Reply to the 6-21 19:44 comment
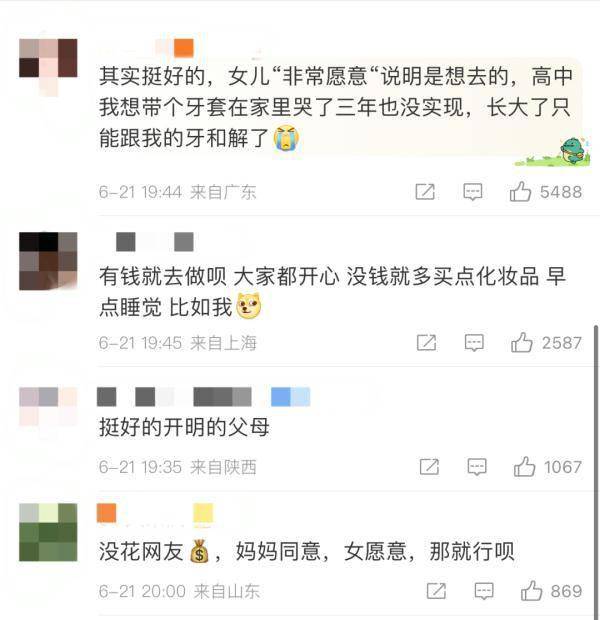600x620 pixels. point(473,192)
